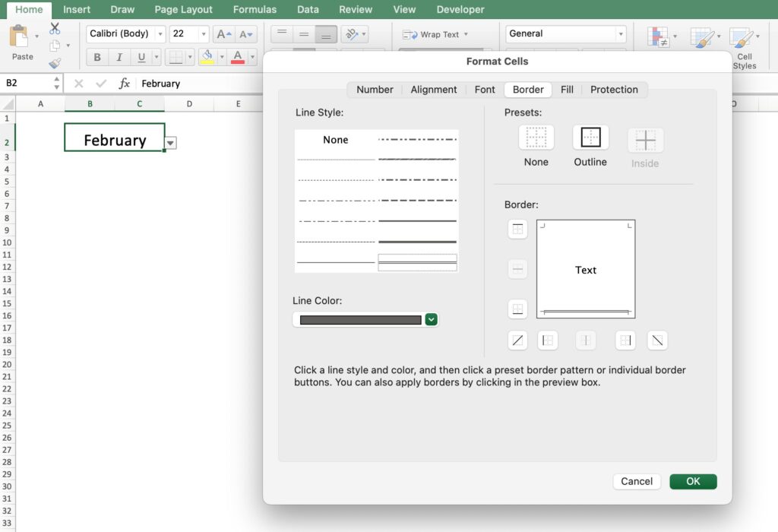Add the diagonal-up border

point(517,340)
